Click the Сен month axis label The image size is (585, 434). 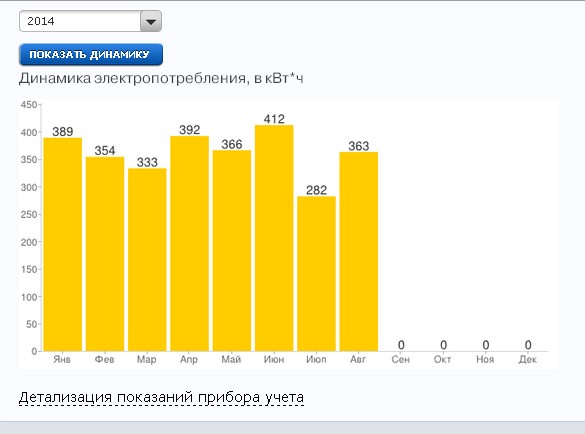coord(401,359)
